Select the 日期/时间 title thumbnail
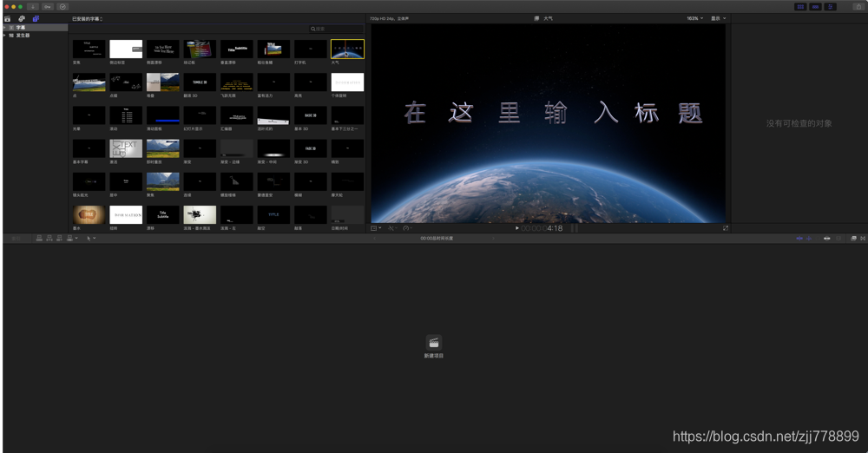The height and width of the screenshot is (453, 868). [x=347, y=215]
